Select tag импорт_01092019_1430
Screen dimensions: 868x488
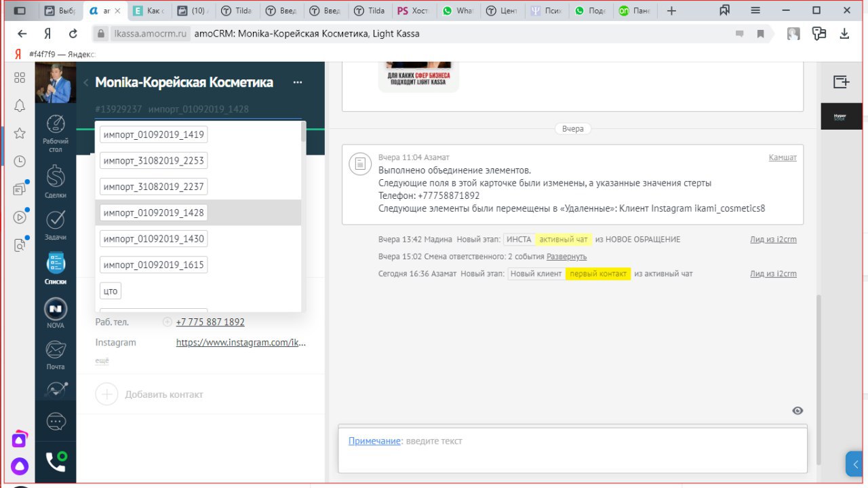coord(153,238)
